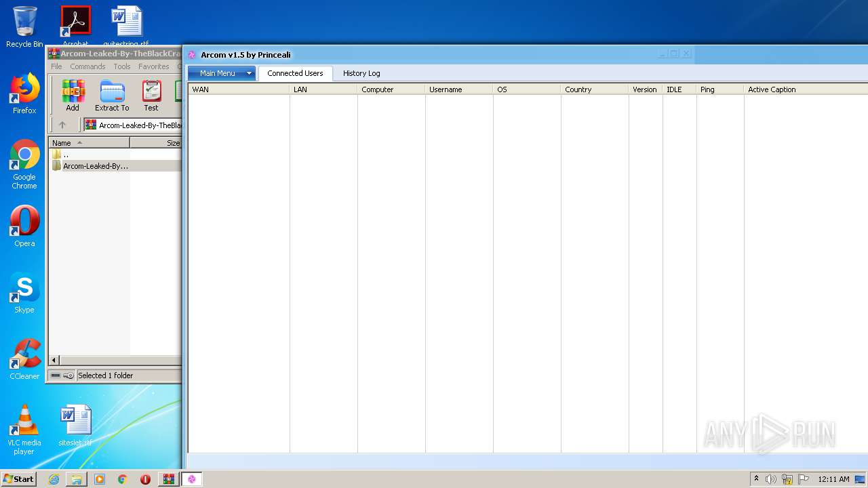Sort by the Computer column header
868x488 pixels.
click(391, 89)
